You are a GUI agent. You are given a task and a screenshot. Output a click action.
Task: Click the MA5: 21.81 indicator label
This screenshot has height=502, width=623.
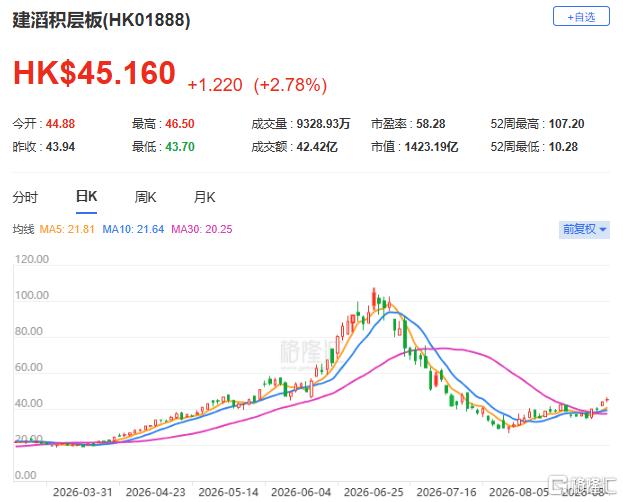pyautogui.click(x=67, y=229)
